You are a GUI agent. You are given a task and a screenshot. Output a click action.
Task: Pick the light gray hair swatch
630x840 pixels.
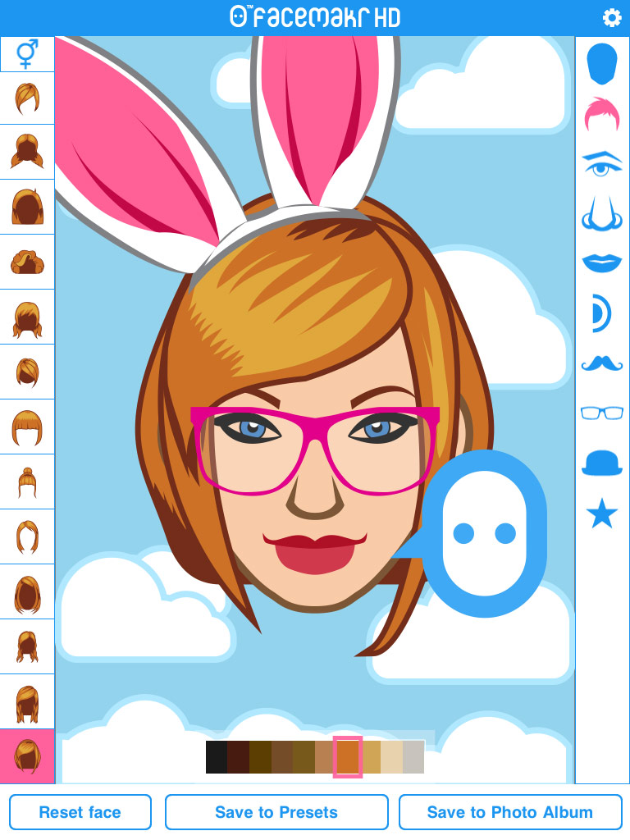click(413, 757)
